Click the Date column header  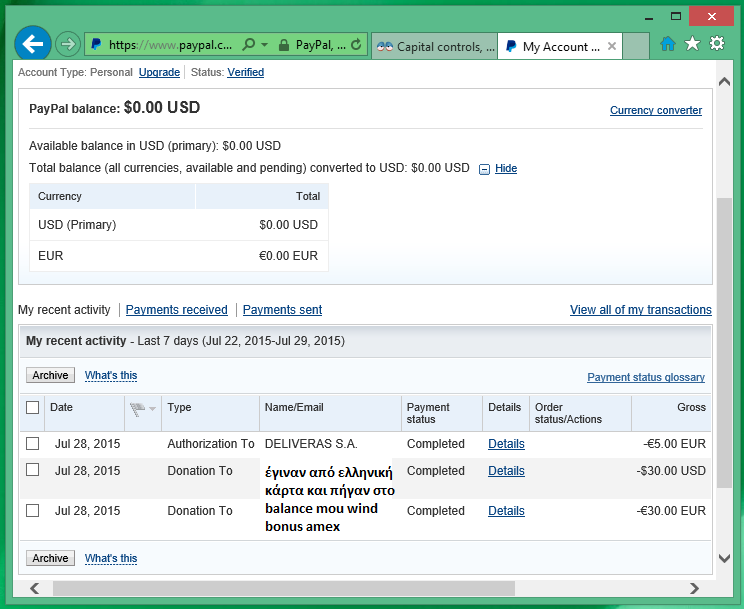(x=61, y=407)
